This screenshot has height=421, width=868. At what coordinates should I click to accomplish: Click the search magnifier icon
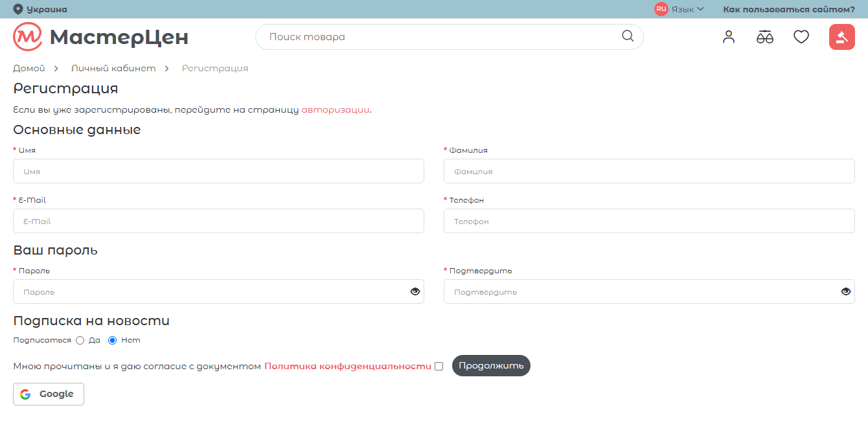coord(627,36)
